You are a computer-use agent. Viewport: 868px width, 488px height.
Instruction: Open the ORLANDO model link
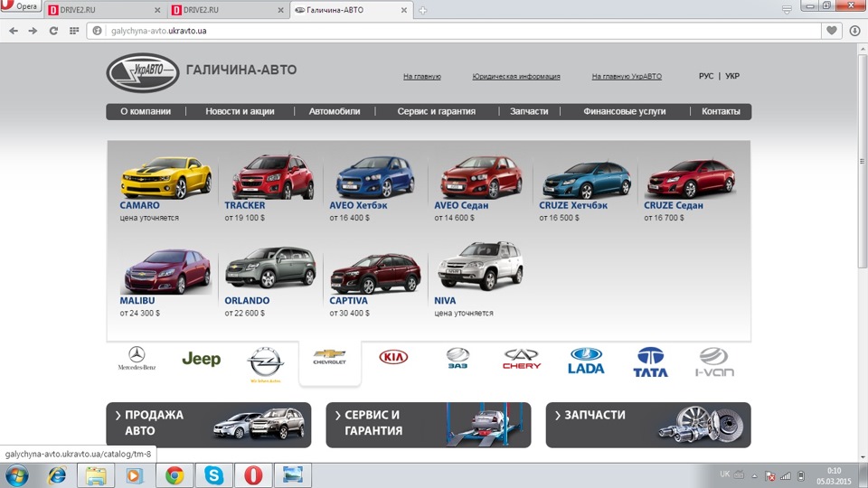247,300
